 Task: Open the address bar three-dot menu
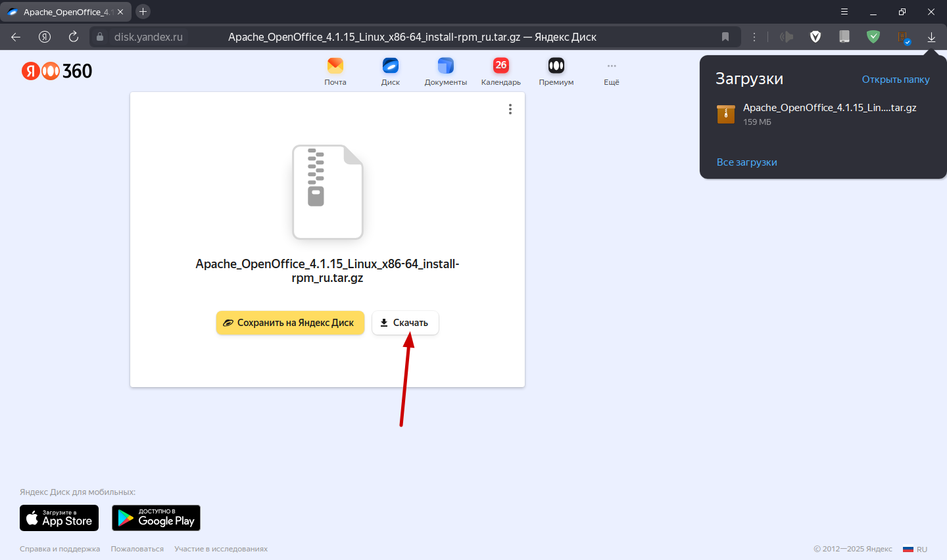click(x=754, y=37)
